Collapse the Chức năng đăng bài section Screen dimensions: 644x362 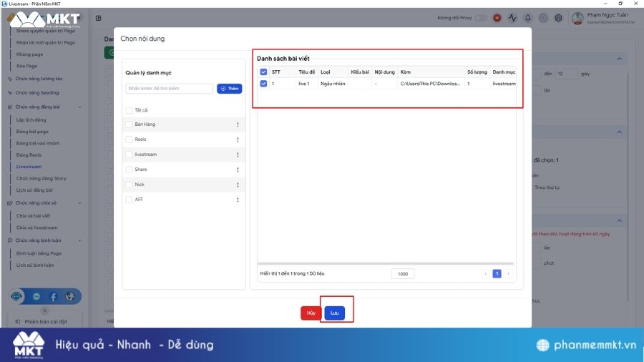pyautogui.click(x=79, y=107)
